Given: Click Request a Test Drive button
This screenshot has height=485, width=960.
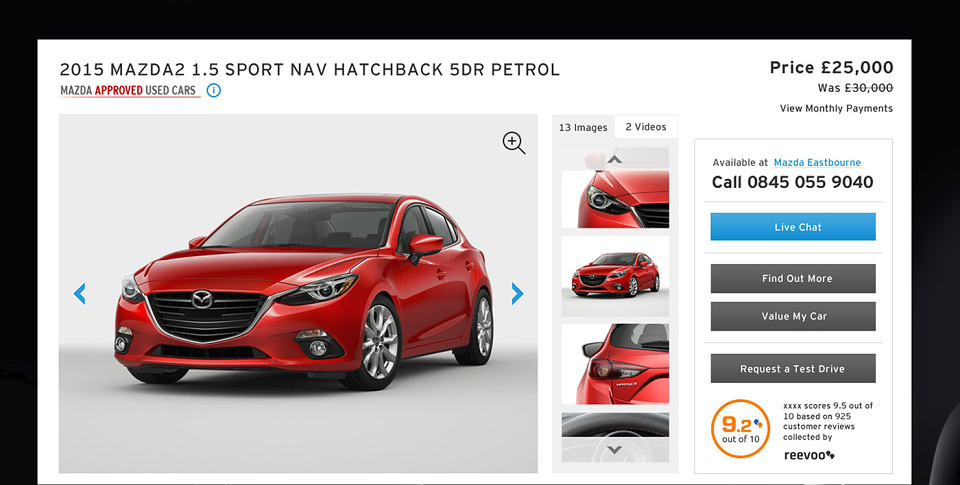Looking at the screenshot, I should point(793,369).
